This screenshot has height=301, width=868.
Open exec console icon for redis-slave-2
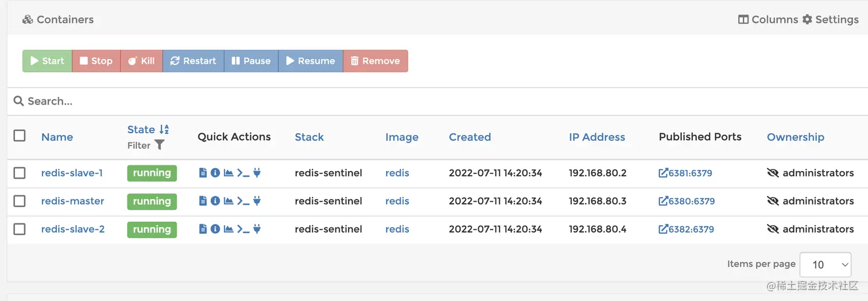(243, 229)
